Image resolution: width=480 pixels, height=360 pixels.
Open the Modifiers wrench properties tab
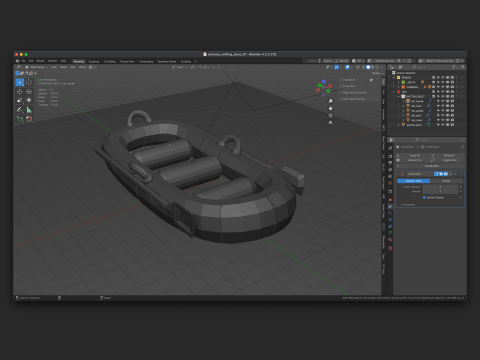pyautogui.click(x=390, y=207)
